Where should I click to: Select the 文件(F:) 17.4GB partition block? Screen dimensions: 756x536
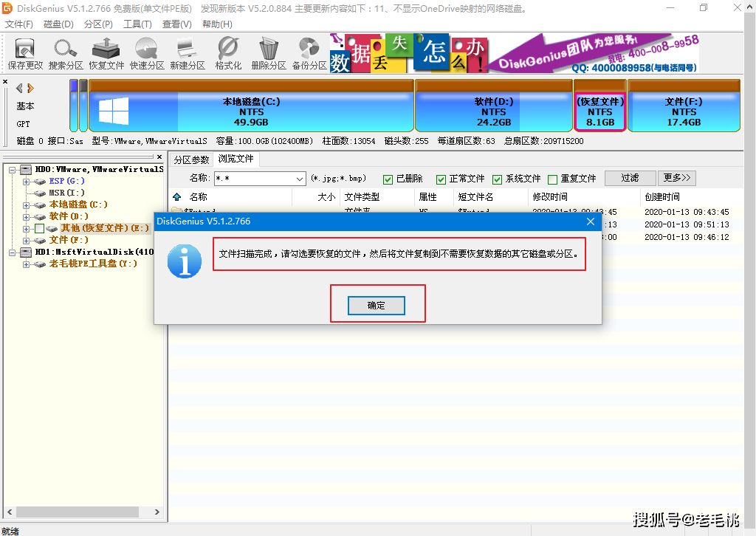(x=684, y=106)
